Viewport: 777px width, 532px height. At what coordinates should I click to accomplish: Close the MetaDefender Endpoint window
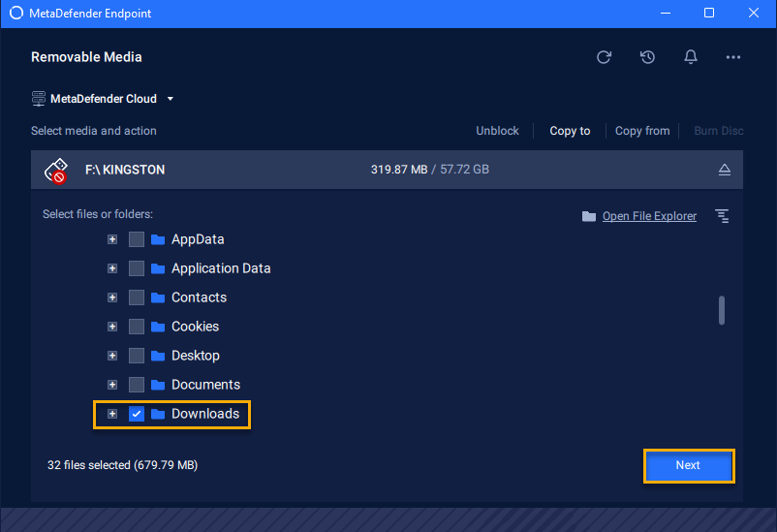(753, 13)
